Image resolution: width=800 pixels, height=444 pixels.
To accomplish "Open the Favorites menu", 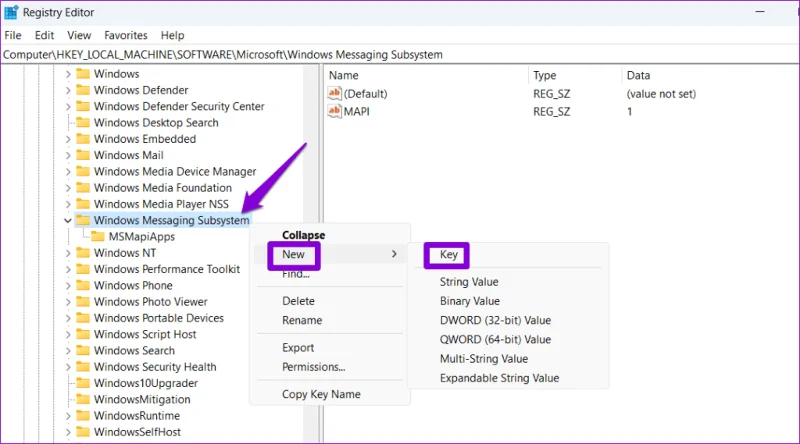I will point(126,35).
